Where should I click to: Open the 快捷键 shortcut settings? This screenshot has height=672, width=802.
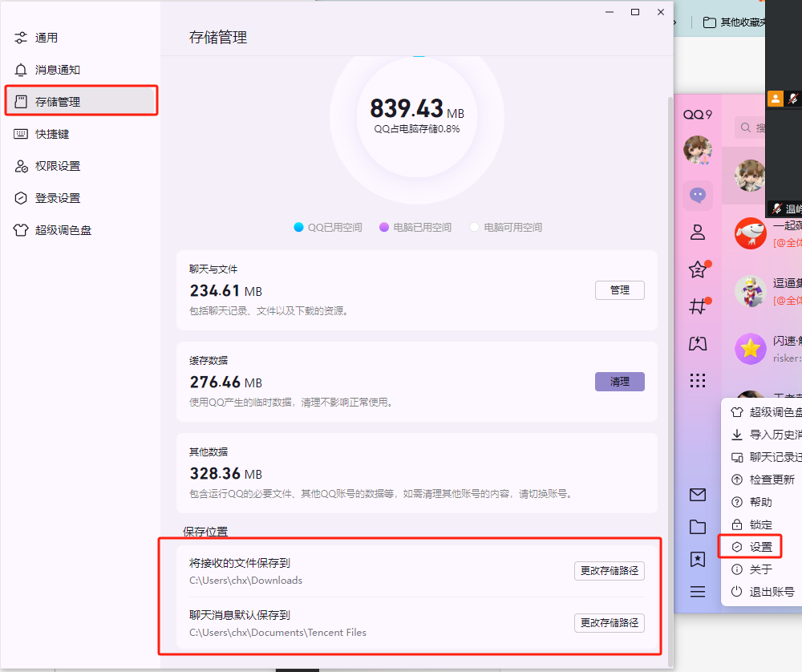(x=81, y=134)
